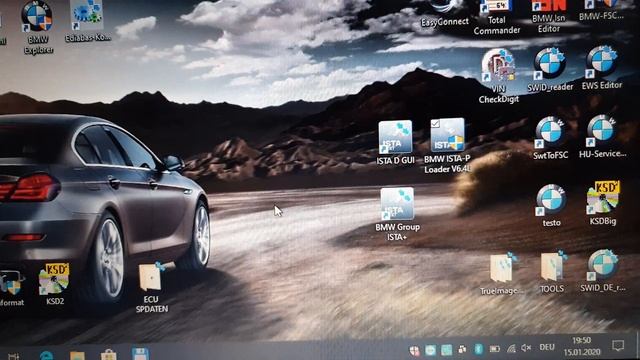Open EWS Editor shortcut
640x360 pixels.
[x=602, y=68]
